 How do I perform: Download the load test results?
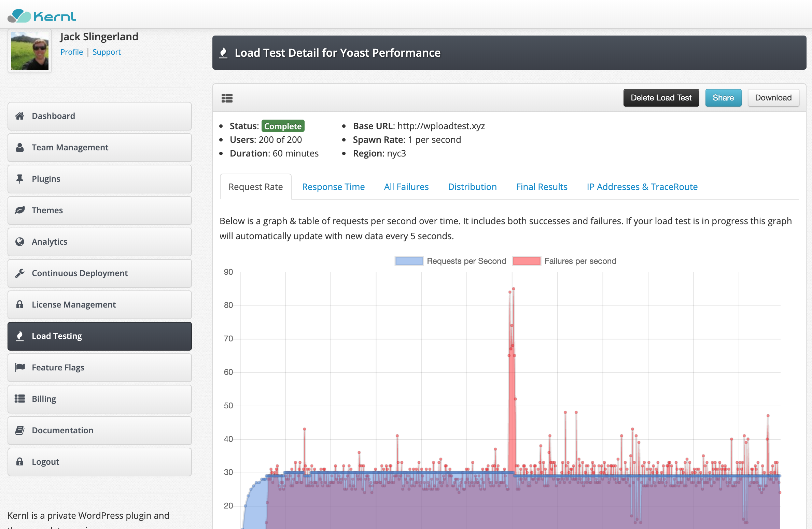coord(773,98)
